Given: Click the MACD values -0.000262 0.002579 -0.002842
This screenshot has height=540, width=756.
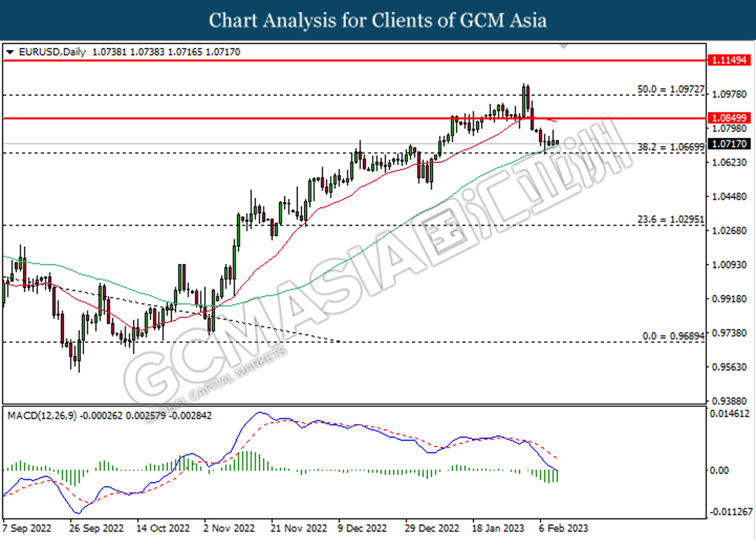Looking at the screenshot, I should pyautogui.click(x=146, y=415).
